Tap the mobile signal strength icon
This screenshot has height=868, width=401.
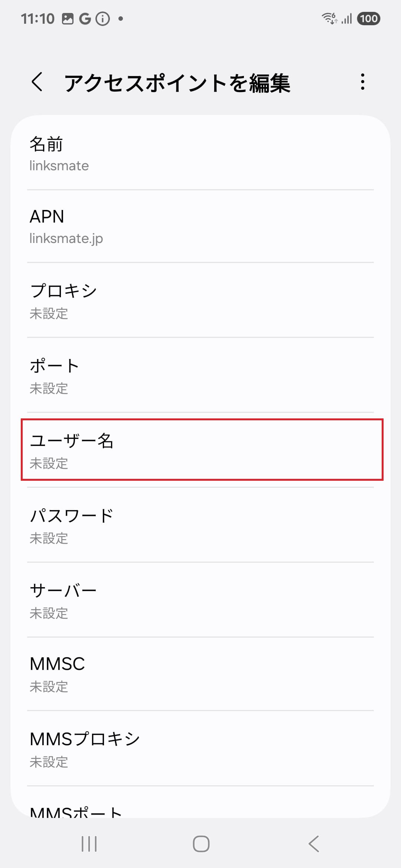tap(347, 19)
